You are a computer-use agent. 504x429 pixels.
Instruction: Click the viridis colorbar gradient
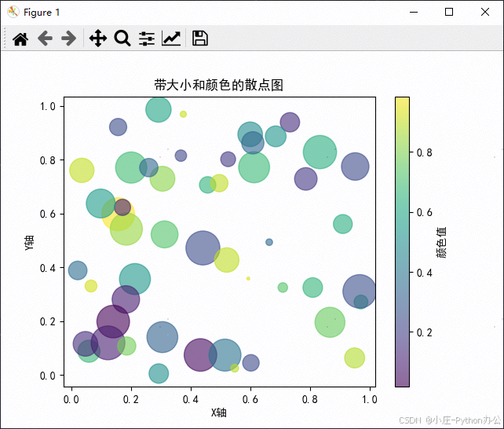[x=403, y=242]
